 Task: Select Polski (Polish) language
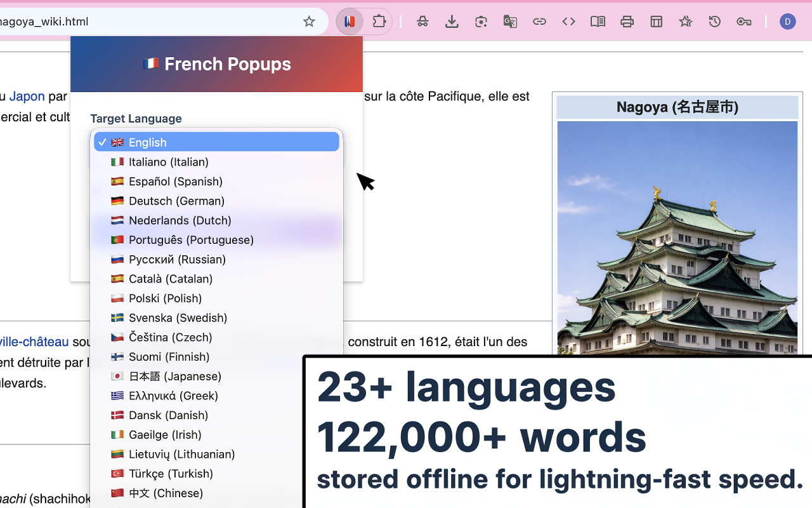[216, 298]
